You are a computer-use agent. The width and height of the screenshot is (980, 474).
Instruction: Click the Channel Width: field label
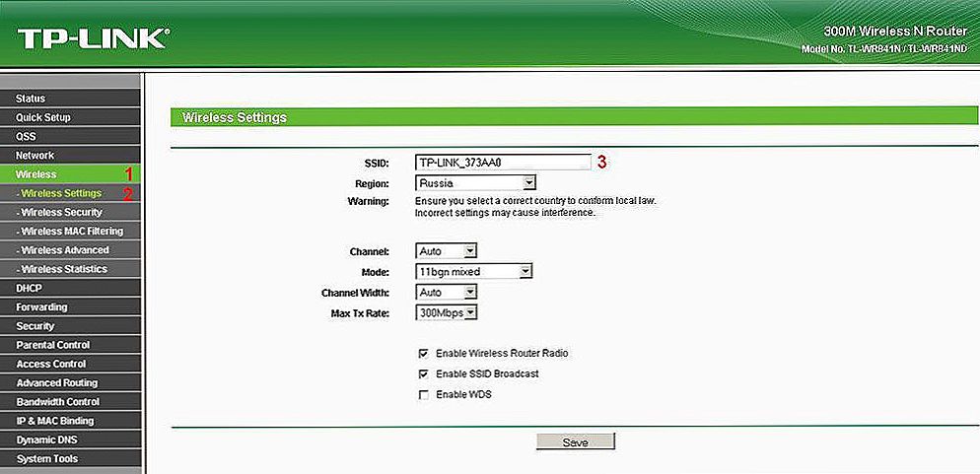(x=355, y=293)
